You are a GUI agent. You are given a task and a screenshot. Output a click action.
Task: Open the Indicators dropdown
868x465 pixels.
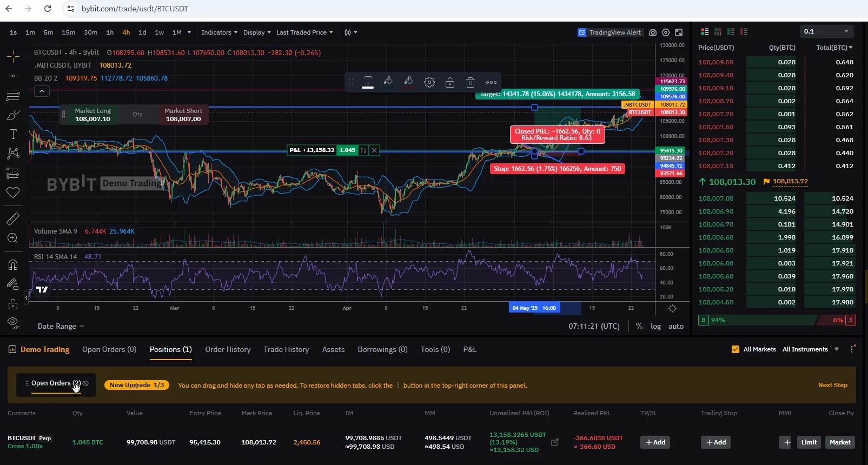click(x=219, y=32)
